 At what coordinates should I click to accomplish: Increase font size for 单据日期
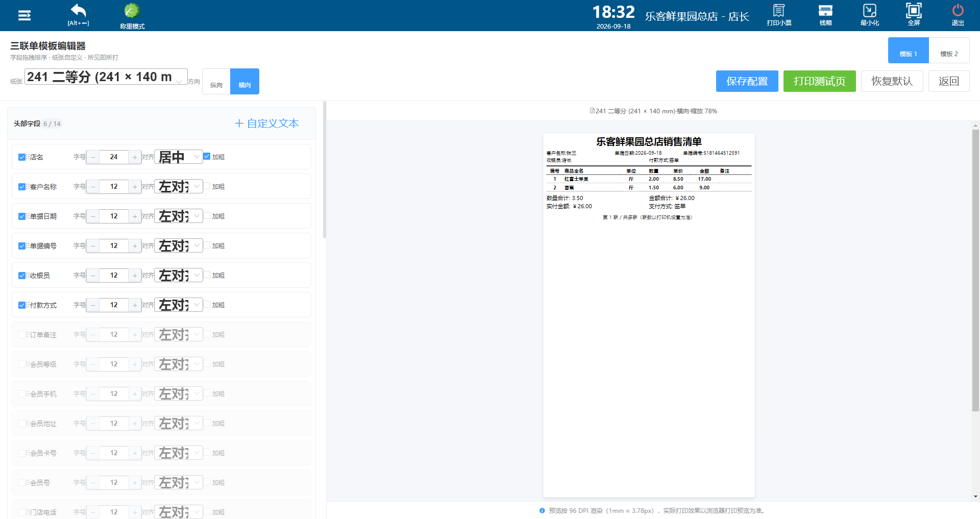pos(135,216)
